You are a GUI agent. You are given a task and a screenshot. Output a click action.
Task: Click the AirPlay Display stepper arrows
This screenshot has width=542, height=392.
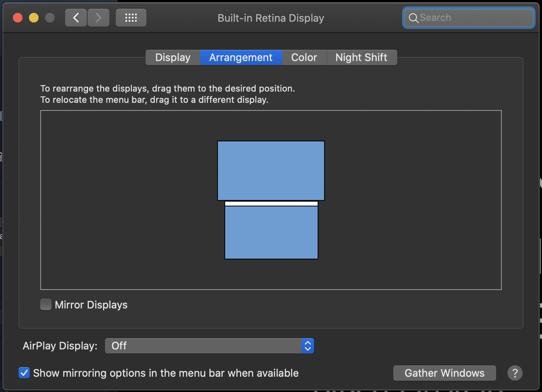coord(307,346)
